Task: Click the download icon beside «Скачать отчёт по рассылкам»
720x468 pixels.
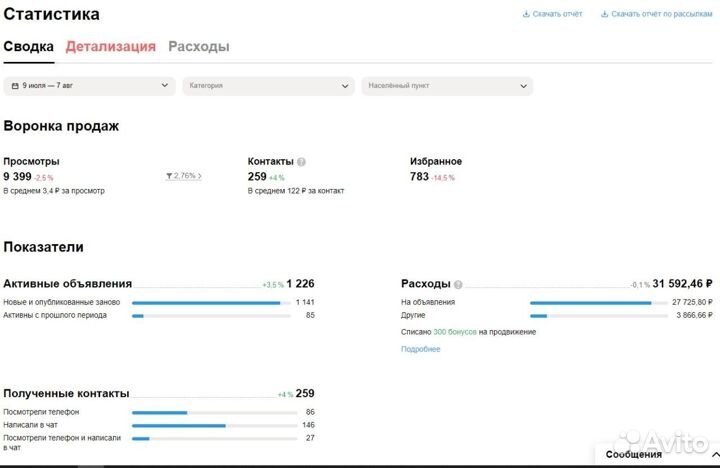Action: click(604, 15)
